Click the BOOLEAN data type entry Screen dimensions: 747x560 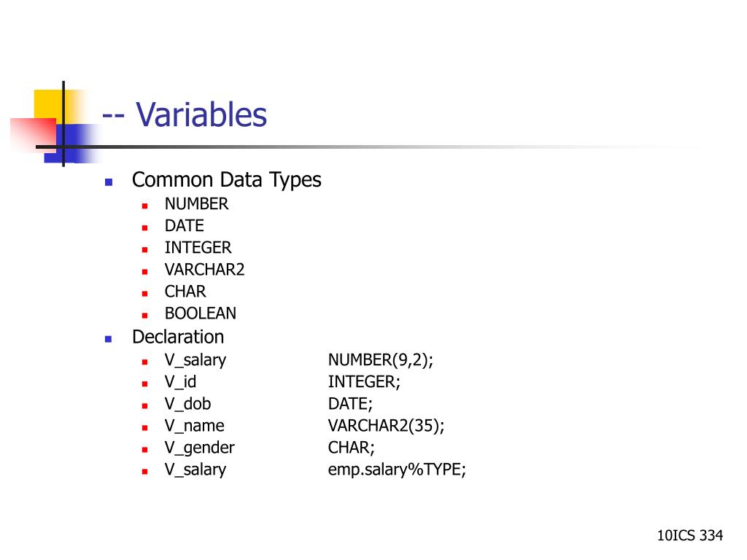pyautogui.click(x=201, y=314)
